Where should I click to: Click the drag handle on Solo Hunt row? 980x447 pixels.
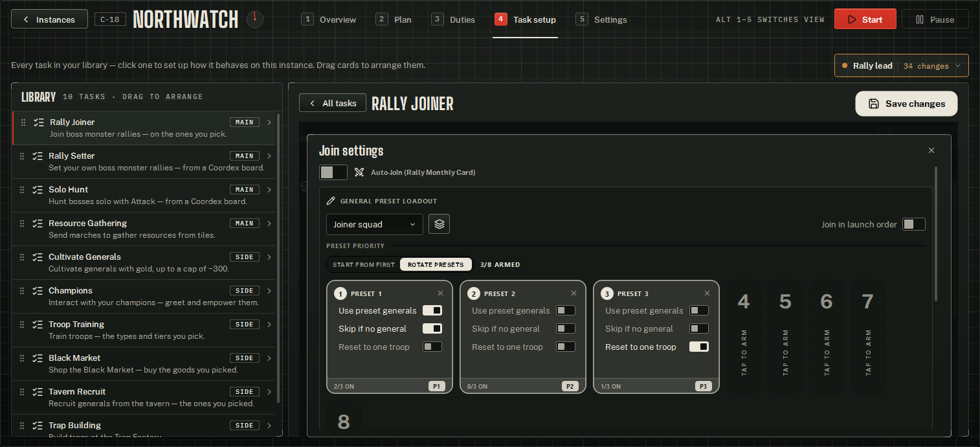23,190
